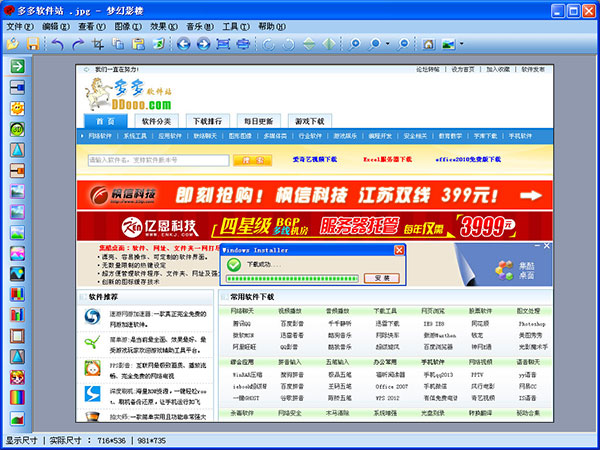Click the house Home icon in toolbar
Image resolution: width=600 pixels, height=450 pixels.
428,44
